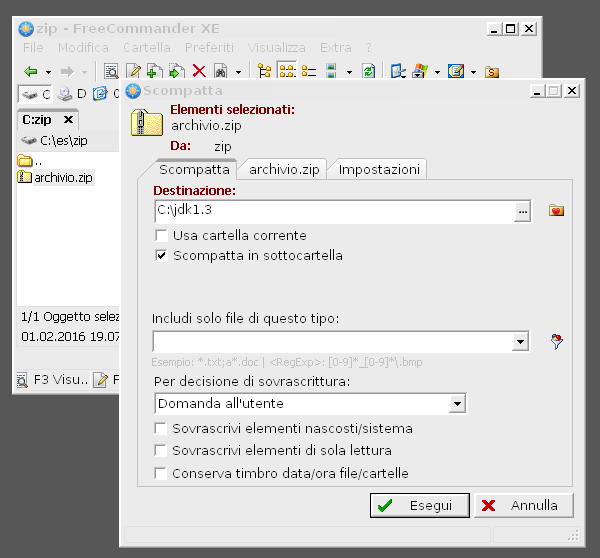Click the green Refresh icon in toolbar
Screen dimensions: 600x558
pyautogui.click(x=369, y=72)
